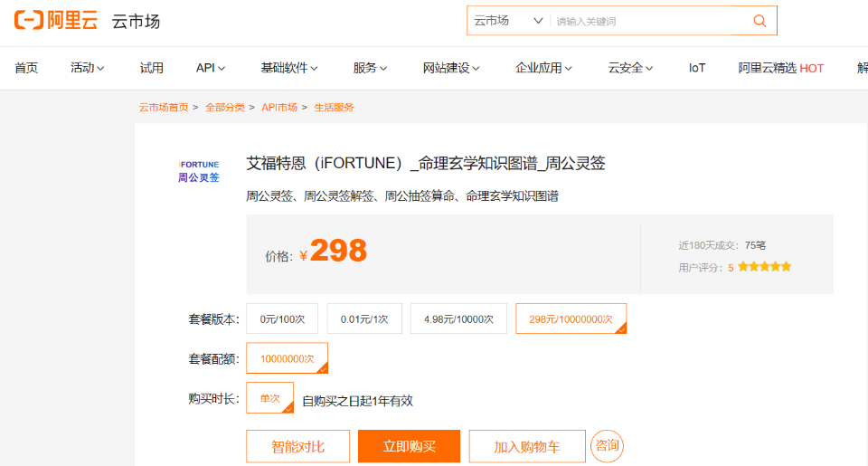Go to API市场 breadcrumb
Viewport: 868px width, 466px height.
pyautogui.click(x=279, y=108)
